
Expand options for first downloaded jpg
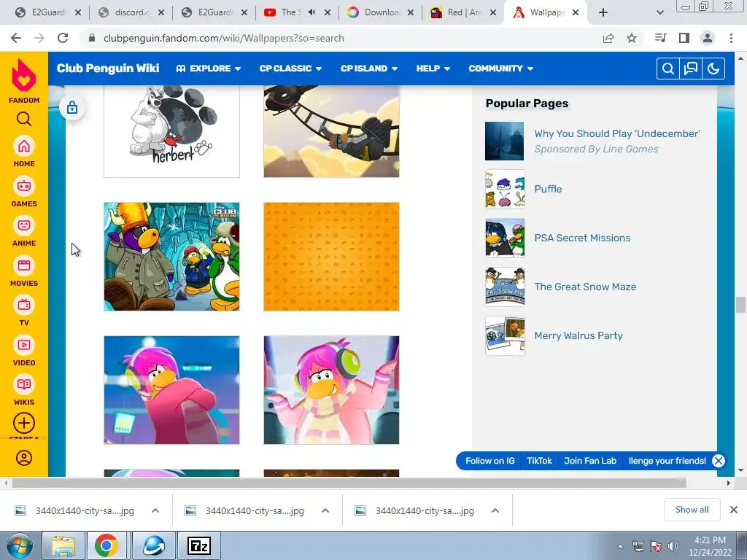[x=155, y=510]
